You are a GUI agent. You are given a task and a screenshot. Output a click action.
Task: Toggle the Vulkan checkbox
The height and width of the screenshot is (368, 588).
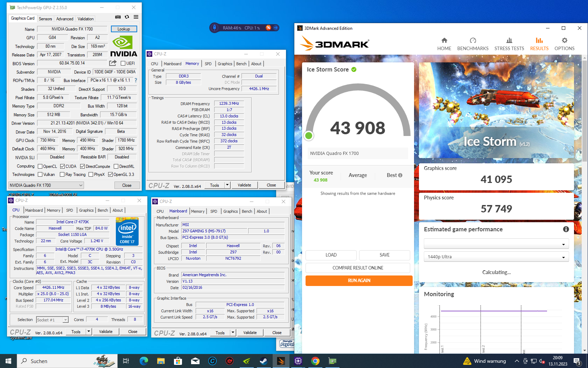click(40, 175)
